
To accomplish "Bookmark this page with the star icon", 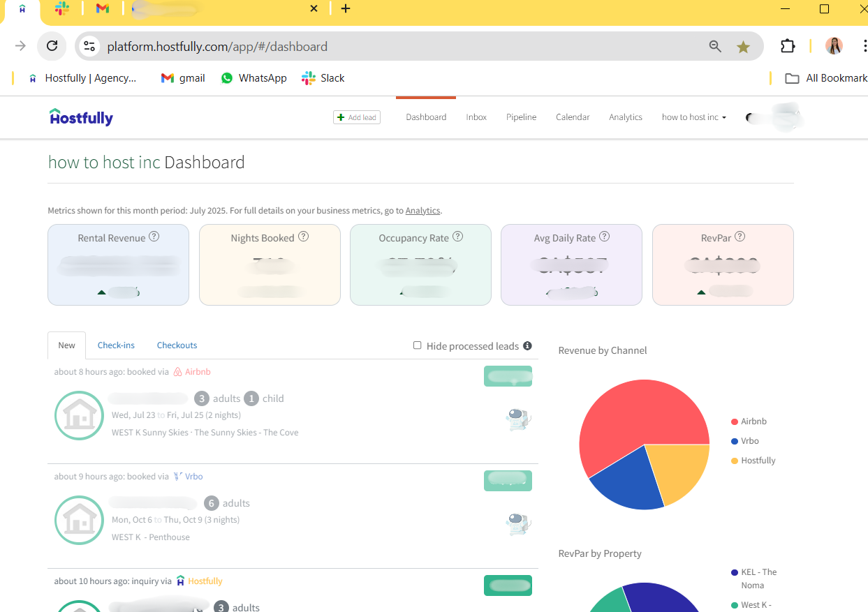I will pyautogui.click(x=743, y=47).
